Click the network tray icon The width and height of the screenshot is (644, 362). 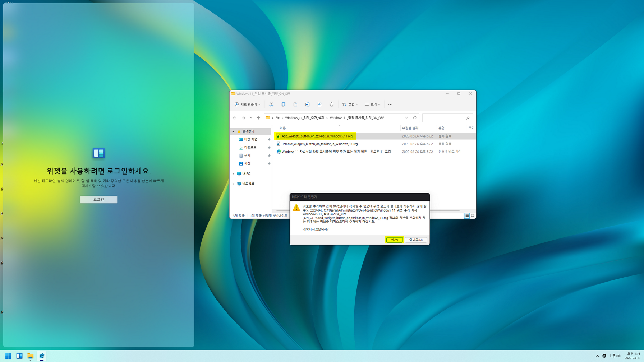[x=612, y=356]
